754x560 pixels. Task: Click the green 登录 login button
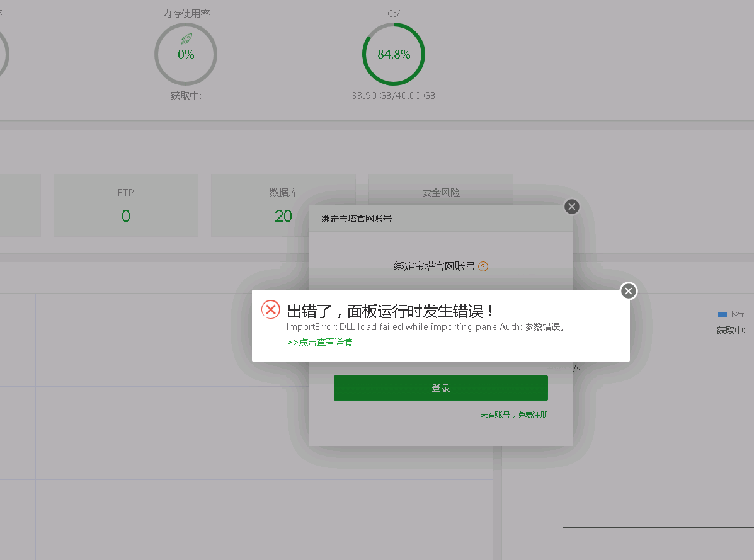tap(441, 388)
